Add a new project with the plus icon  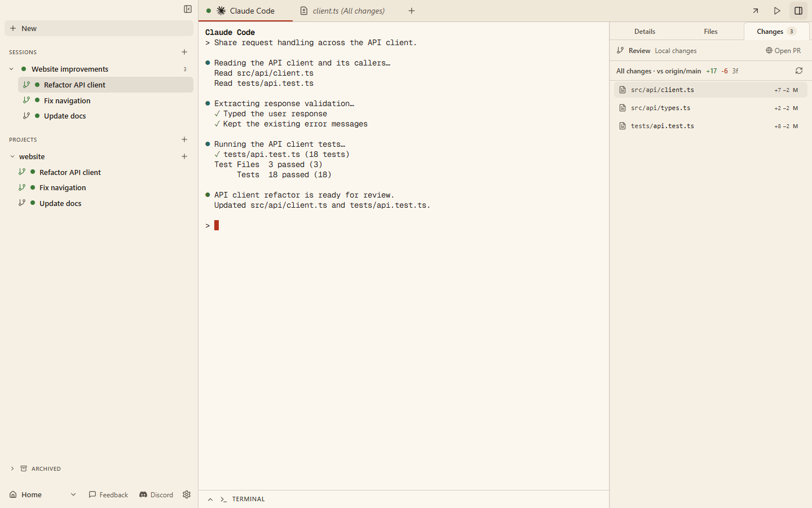point(184,139)
